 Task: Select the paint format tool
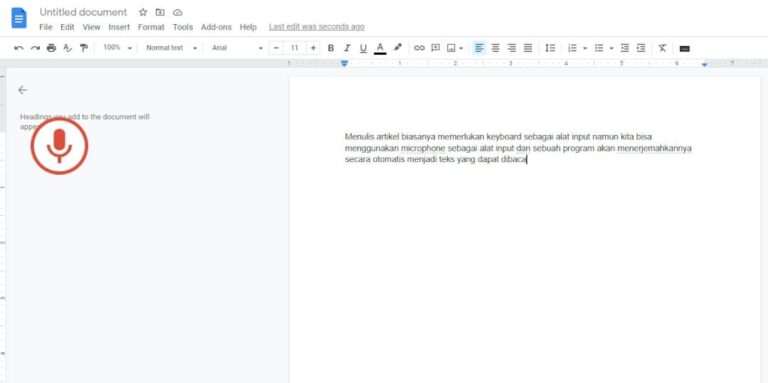pyautogui.click(x=84, y=48)
